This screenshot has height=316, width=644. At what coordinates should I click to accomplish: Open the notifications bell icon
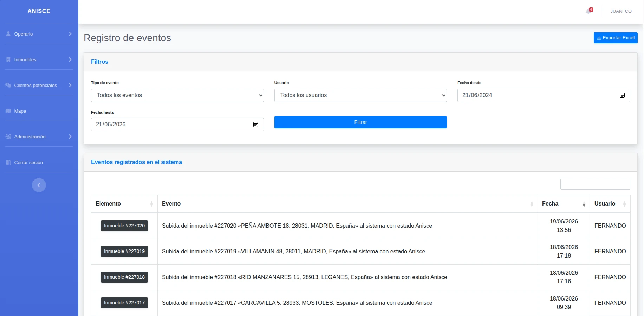coord(589,11)
